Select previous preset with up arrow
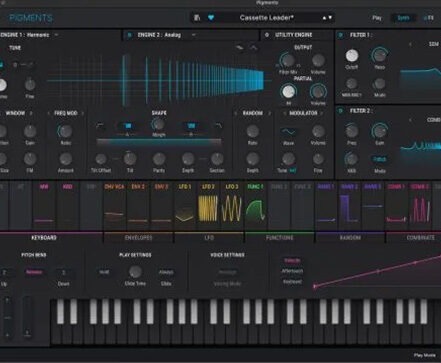 324,18
